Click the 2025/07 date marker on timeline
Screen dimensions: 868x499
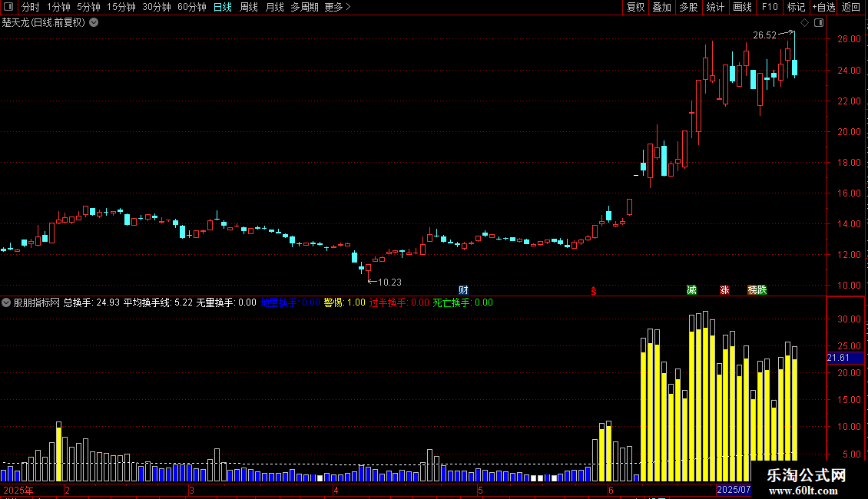pyautogui.click(x=734, y=490)
